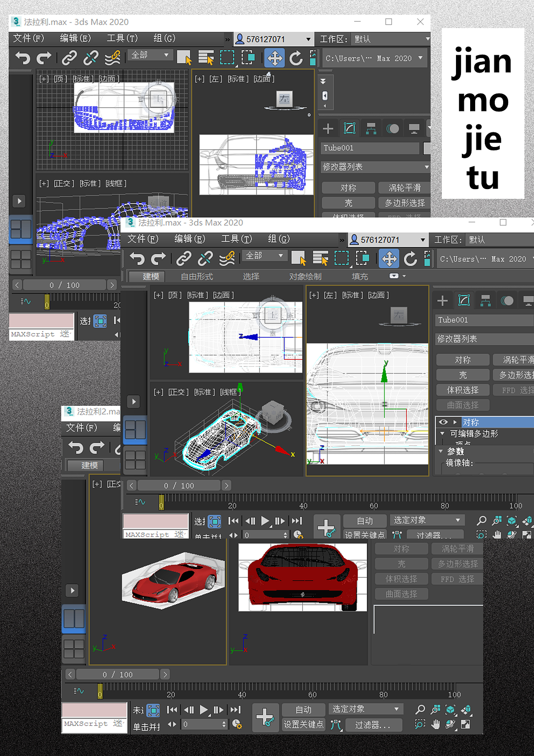Toggle 自动 Auto Key in the middle window
Viewport: 534px width, 756px height.
(365, 521)
